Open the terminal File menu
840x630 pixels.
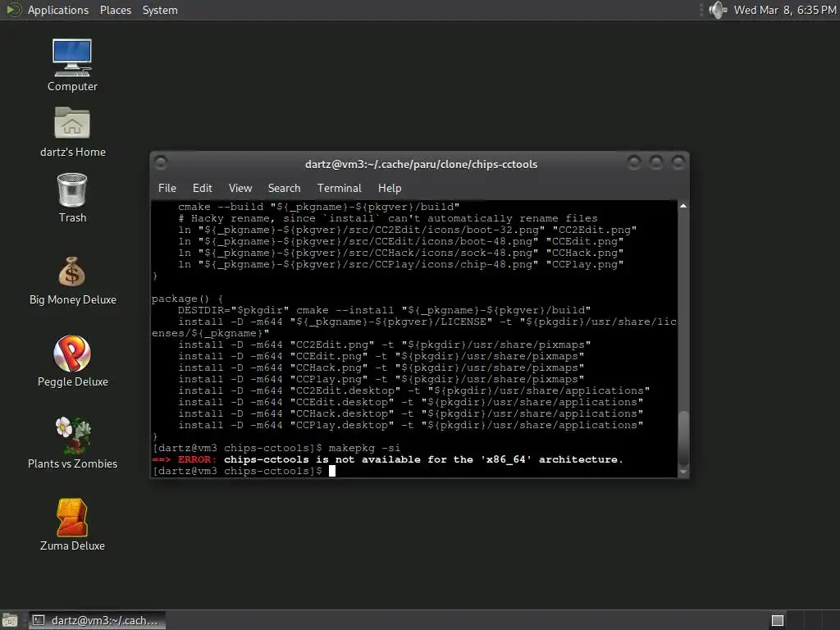[167, 188]
